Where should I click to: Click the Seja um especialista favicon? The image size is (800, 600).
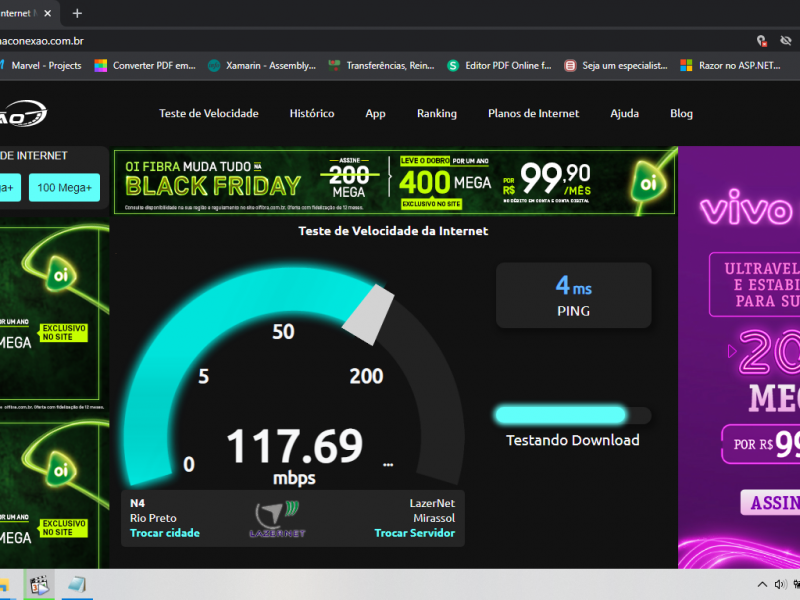570,65
